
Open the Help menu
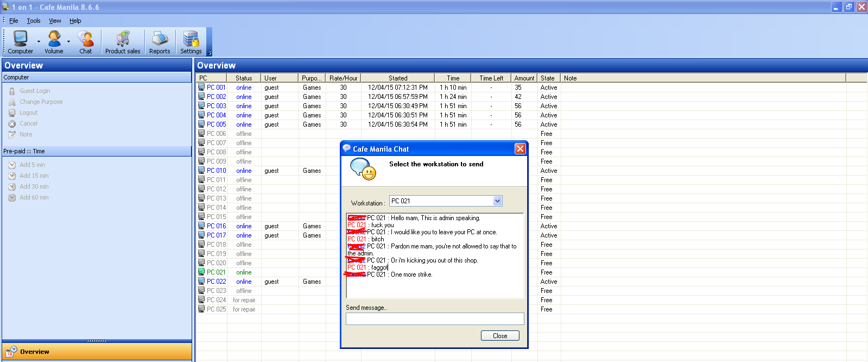pos(75,21)
